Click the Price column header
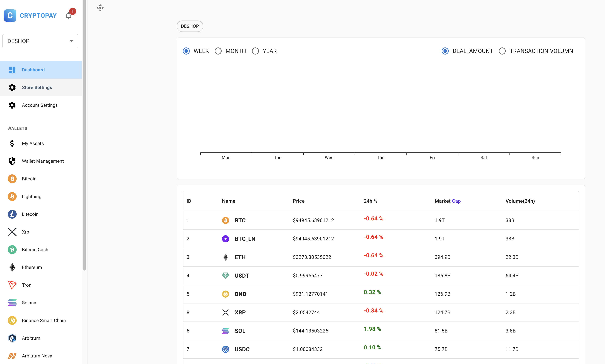This screenshot has width=605, height=364. pos(298,201)
